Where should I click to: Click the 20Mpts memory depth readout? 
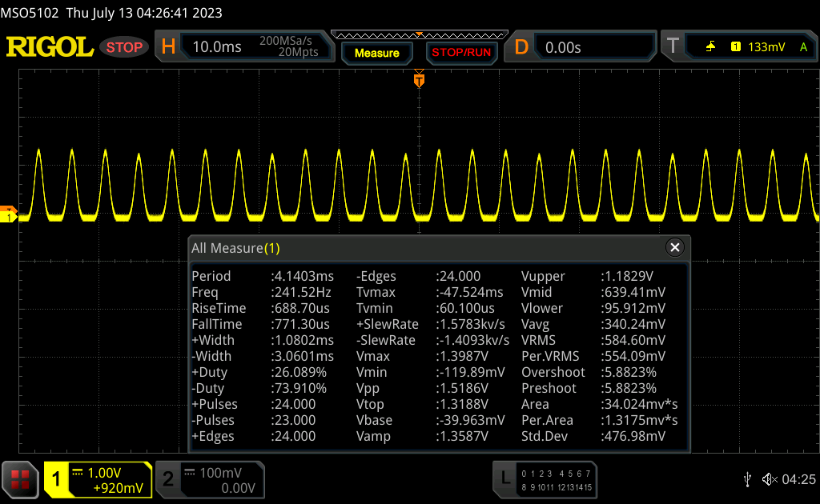298,52
